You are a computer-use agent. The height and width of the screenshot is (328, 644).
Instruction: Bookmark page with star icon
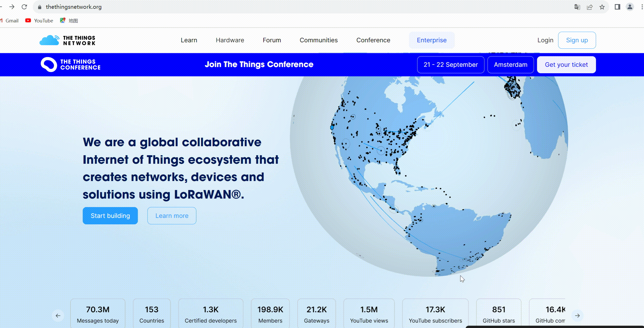[x=602, y=7]
